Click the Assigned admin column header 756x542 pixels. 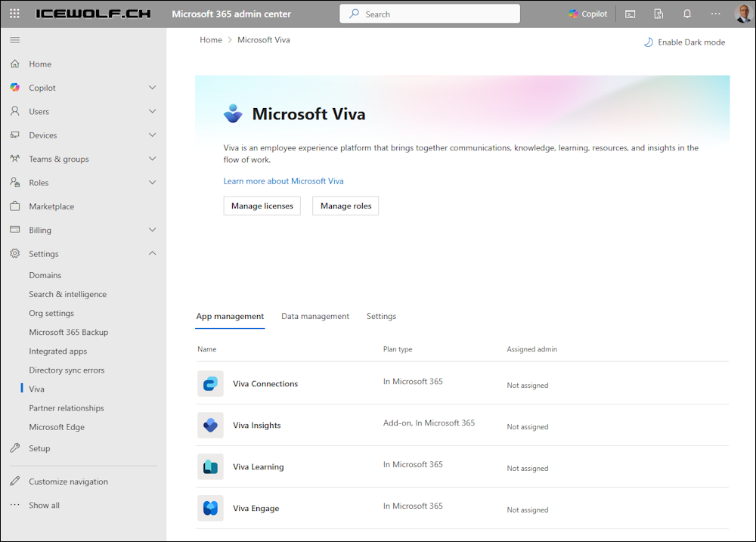point(531,349)
